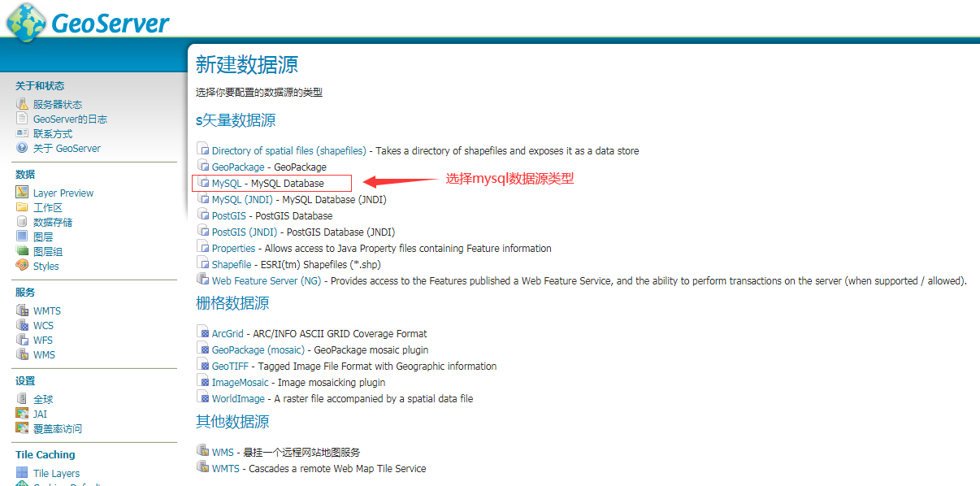Click the Tile Layers icon
This screenshot has height=486, width=980.
(22, 473)
